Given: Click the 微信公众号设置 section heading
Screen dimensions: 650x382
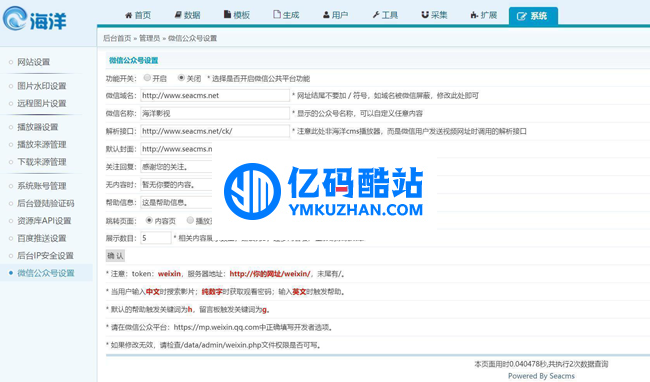Looking at the screenshot, I should tap(133, 60).
